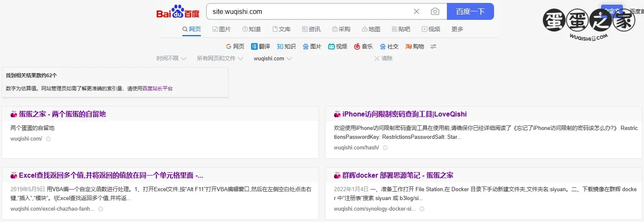Switch to the 贴吧 tab
Image resolution: width=644 pixels, height=222 pixels.
coord(401,29)
